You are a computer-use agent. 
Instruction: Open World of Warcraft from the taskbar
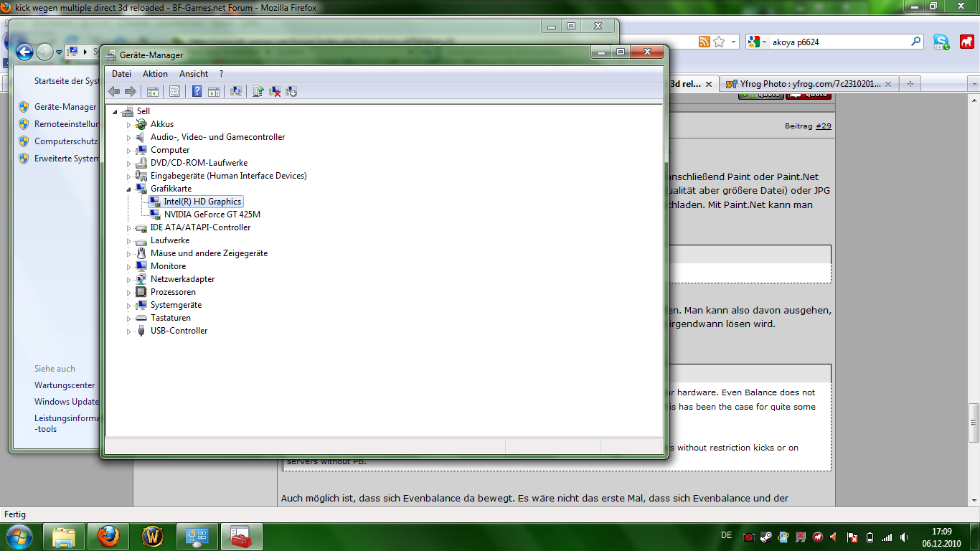(x=153, y=537)
